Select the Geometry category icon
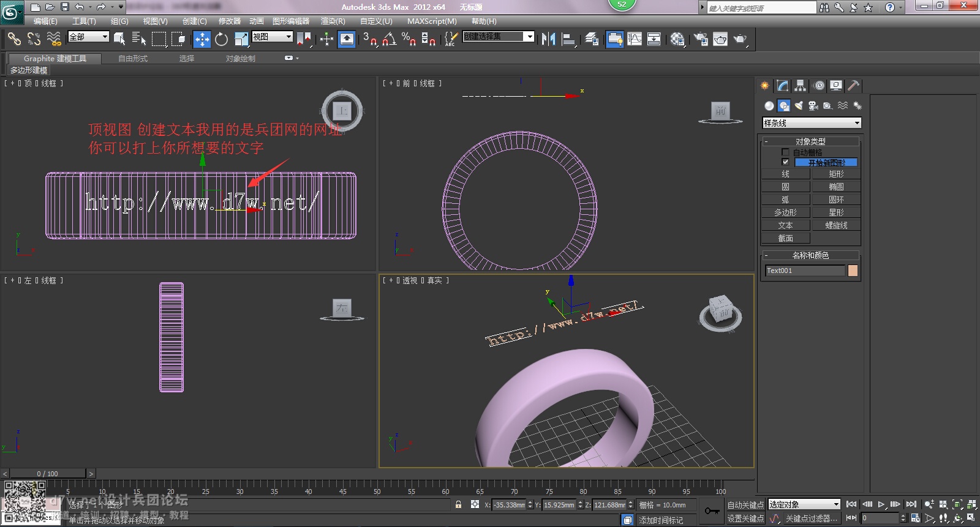The height and width of the screenshot is (527, 980). pyautogui.click(x=769, y=106)
